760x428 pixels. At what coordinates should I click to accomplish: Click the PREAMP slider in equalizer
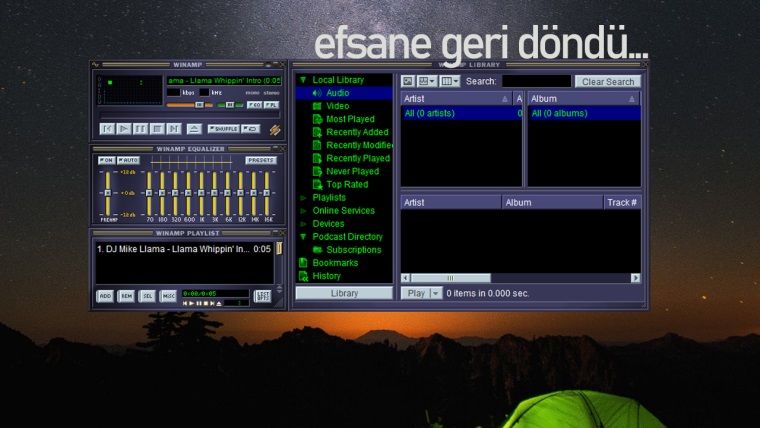click(x=108, y=193)
